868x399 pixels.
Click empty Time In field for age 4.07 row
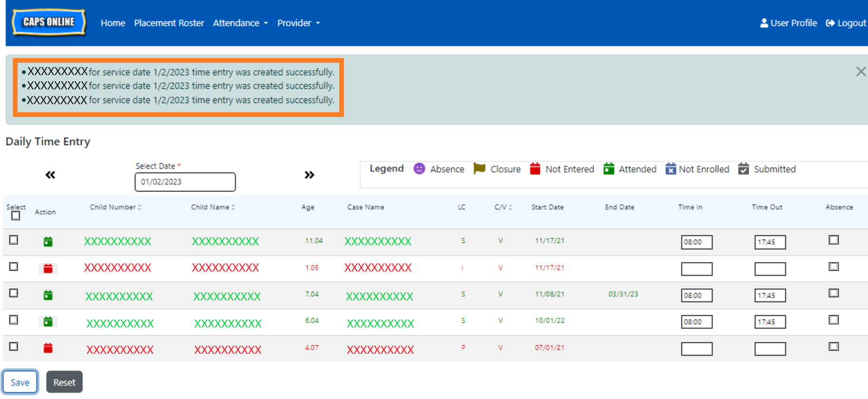696,349
